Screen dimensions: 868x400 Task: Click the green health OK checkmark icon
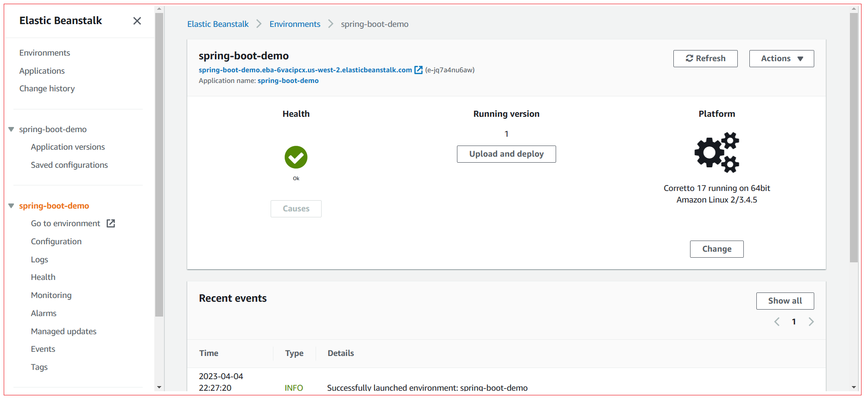[296, 157]
